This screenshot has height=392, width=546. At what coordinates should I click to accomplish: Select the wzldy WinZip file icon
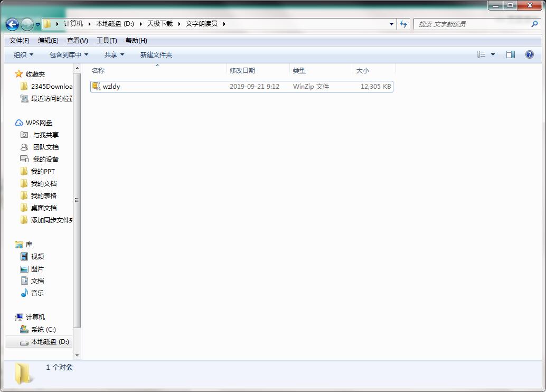coord(96,86)
